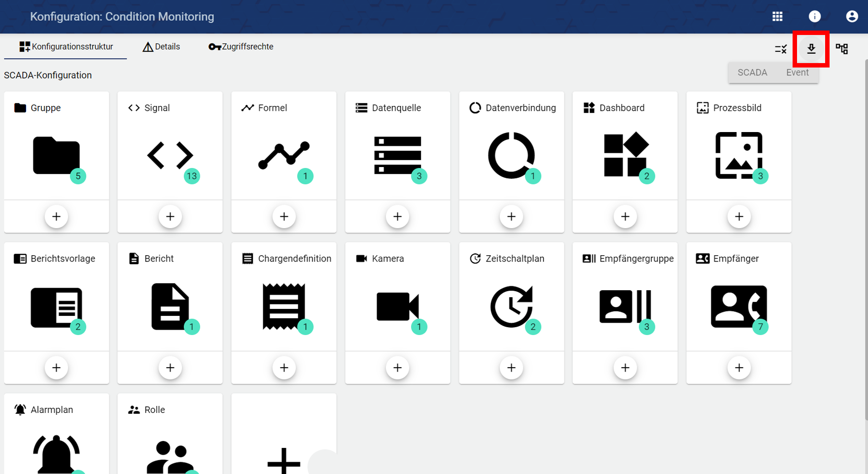Switch to the SCADA view toggle
The width and height of the screenshot is (868, 474).
pos(752,72)
